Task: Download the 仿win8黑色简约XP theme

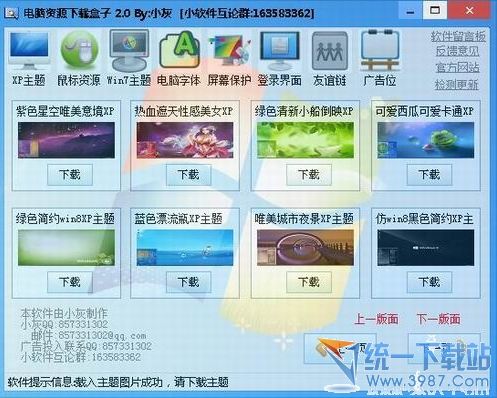Action: pos(429,282)
